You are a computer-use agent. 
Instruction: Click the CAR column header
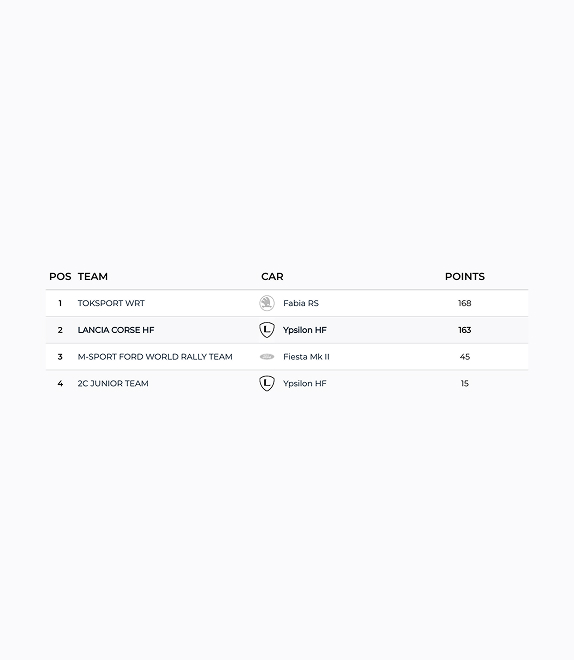click(272, 277)
